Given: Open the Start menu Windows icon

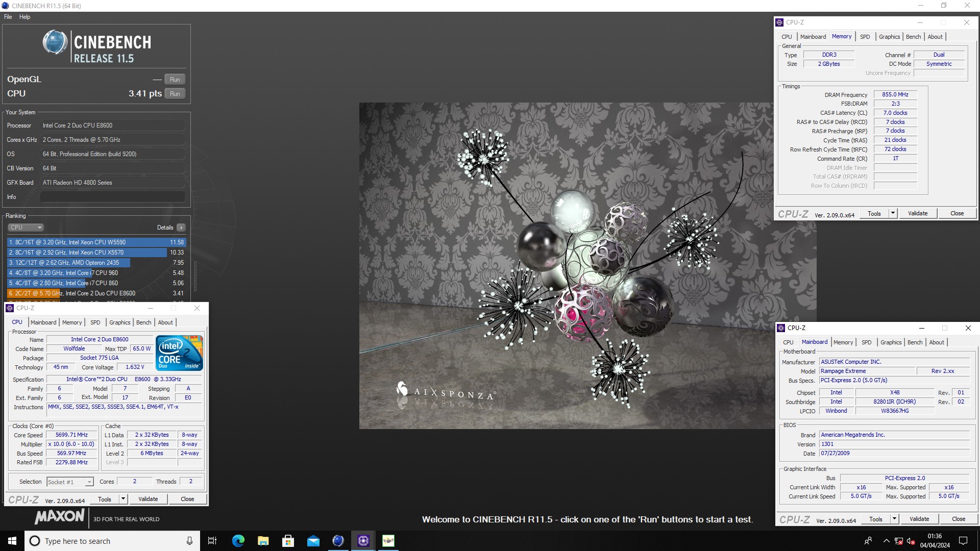Looking at the screenshot, I should tap(12, 541).
